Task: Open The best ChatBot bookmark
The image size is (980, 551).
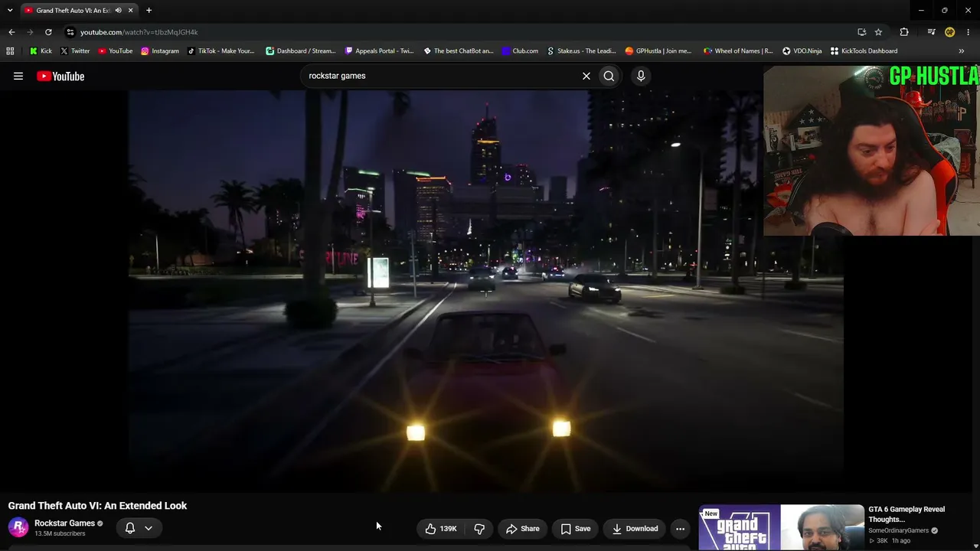Action: (x=458, y=51)
